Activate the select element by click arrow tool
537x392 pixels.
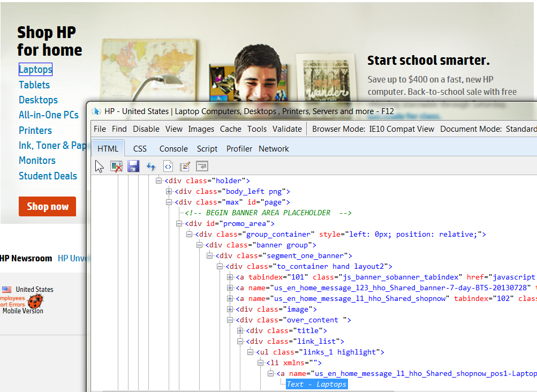point(100,167)
